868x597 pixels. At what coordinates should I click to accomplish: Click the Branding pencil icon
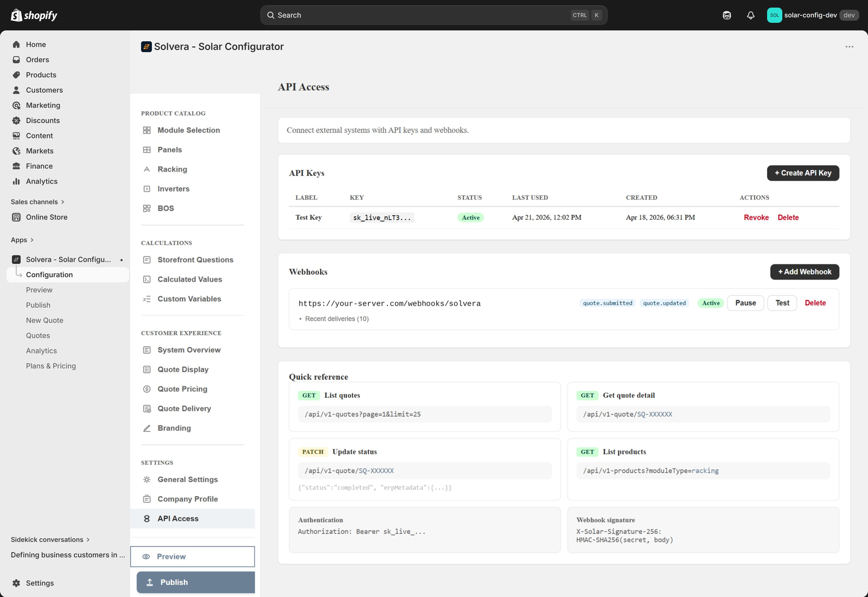coord(146,428)
